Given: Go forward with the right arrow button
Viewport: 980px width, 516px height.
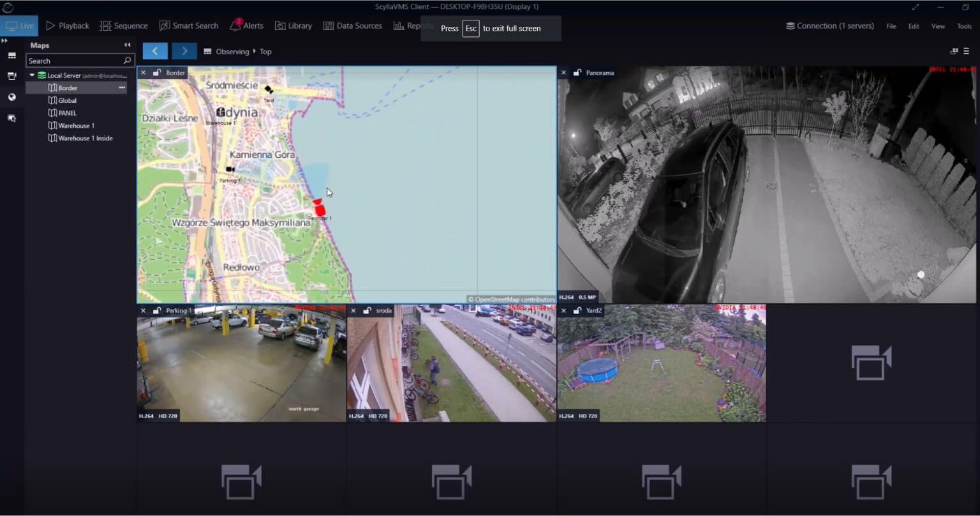Looking at the screenshot, I should click(x=184, y=51).
